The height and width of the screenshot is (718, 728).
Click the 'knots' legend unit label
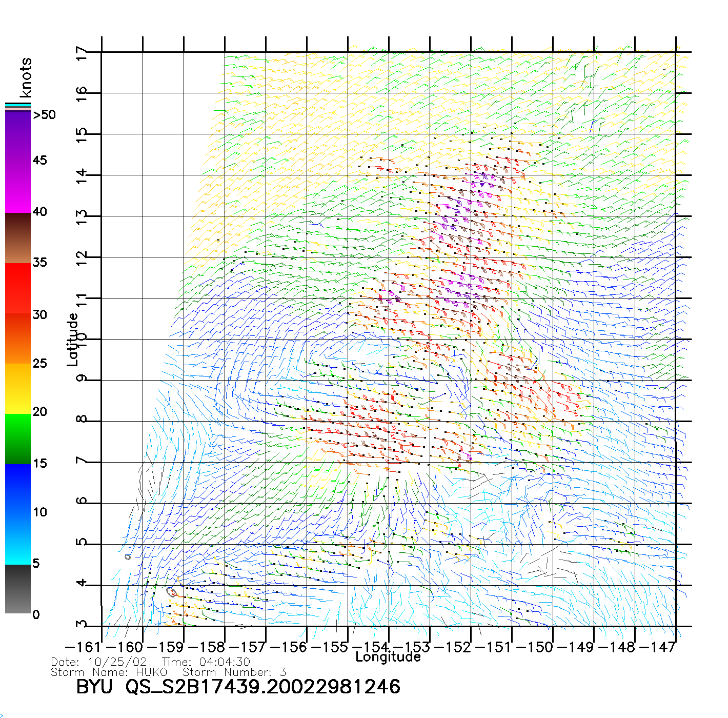[x=26, y=77]
